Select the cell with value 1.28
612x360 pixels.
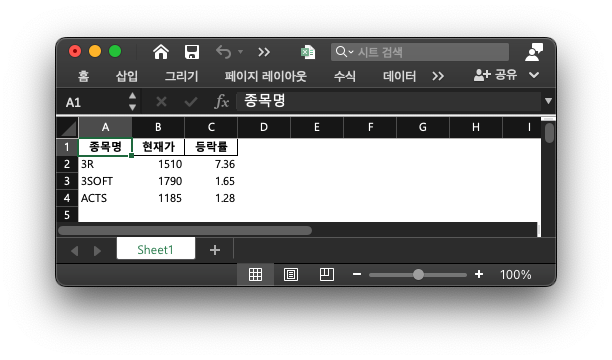pyautogui.click(x=211, y=198)
